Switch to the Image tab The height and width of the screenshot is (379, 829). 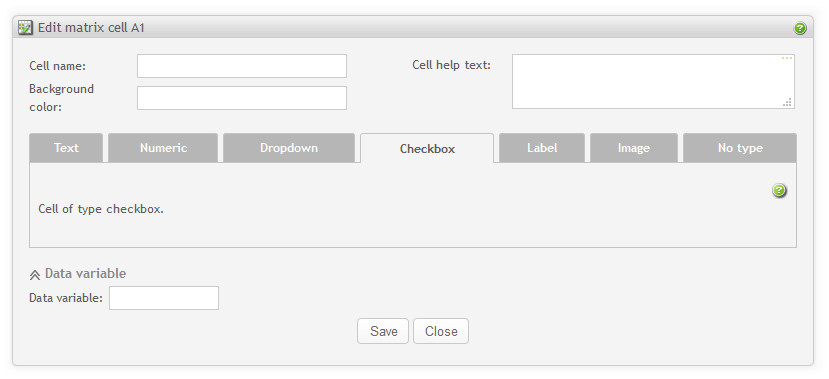click(x=633, y=148)
